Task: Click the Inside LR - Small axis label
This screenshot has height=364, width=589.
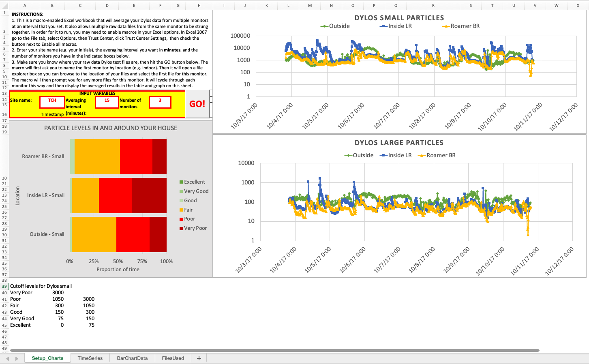Action: (x=46, y=195)
